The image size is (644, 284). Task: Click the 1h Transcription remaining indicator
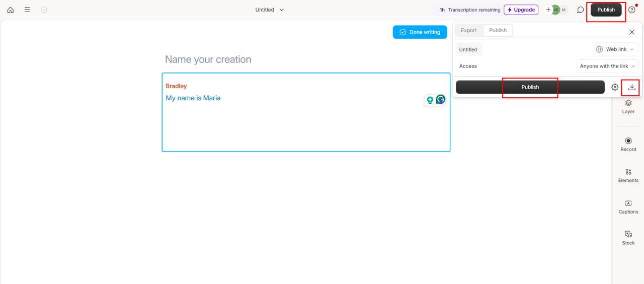(x=470, y=10)
